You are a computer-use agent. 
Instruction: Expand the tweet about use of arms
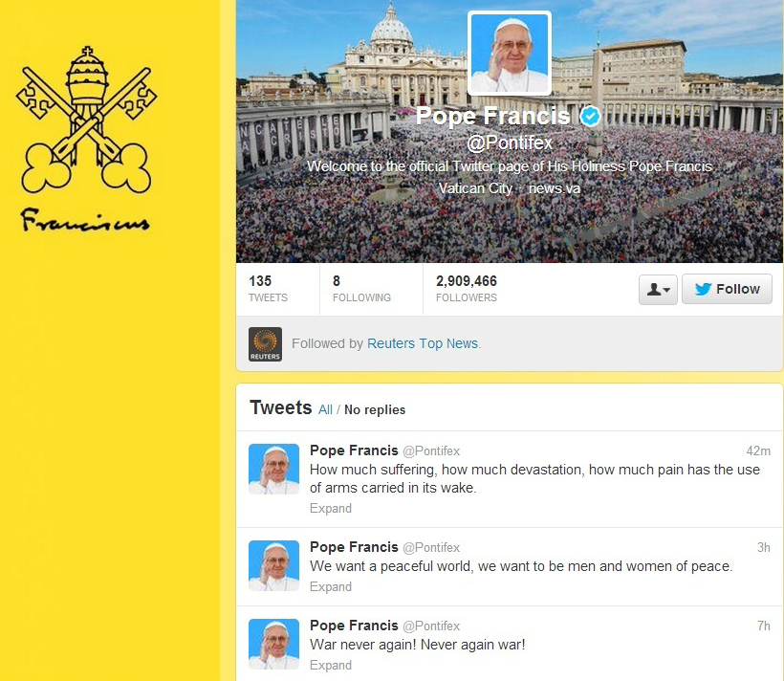pos(331,509)
